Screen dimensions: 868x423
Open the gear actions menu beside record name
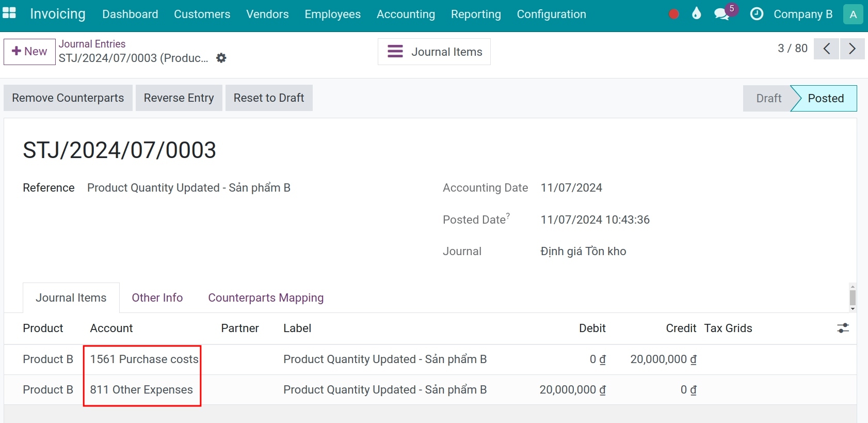[221, 58]
